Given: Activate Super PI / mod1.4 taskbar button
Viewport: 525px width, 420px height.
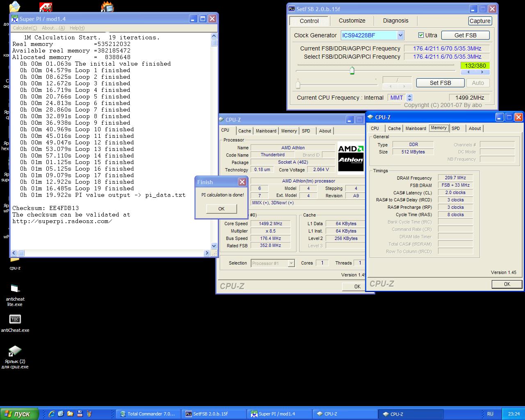Looking at the screenshot, I should pos(279,414).
